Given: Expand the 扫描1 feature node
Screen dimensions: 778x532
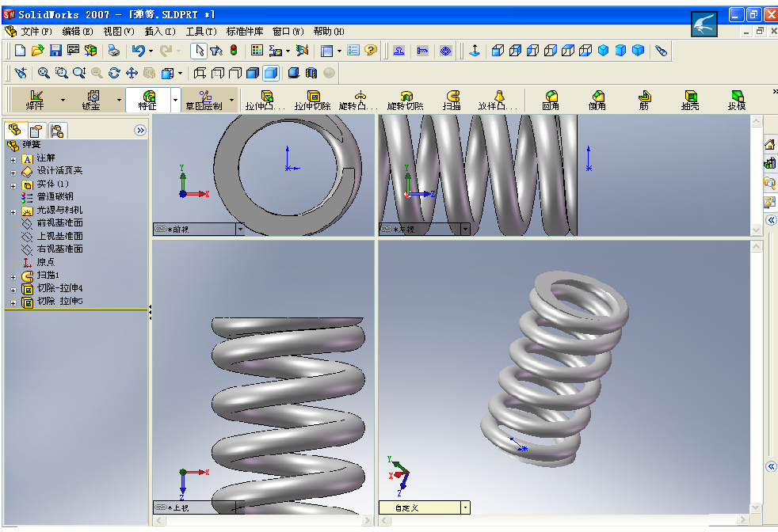Looking at the screenshot, I should 13,277.
